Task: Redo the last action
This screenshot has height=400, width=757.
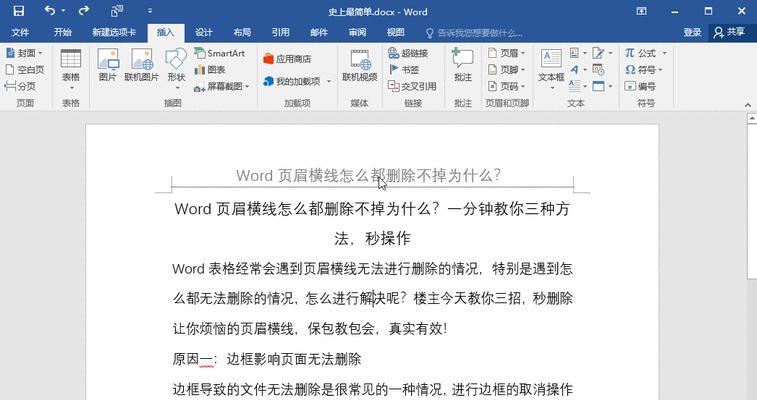Action: pyautogui.click(x=84, y=10)
